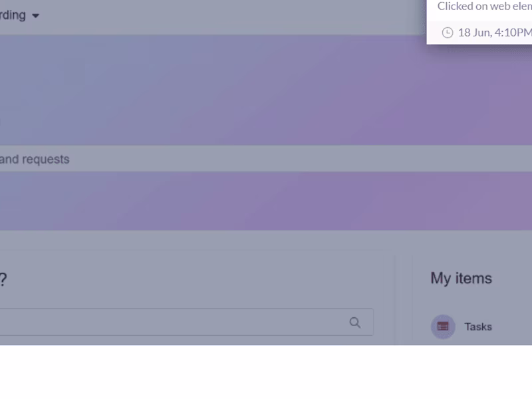Select the 'My items' heading
The height and width of the screenshot is (399, 532).
point(461,278)
